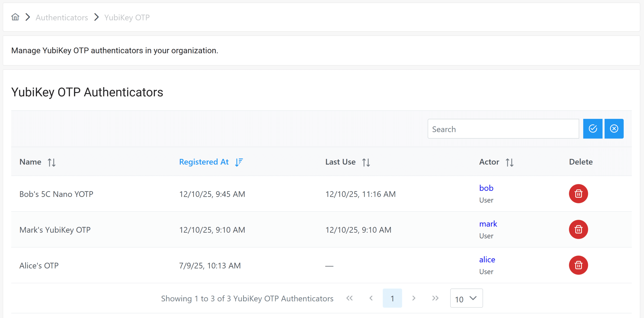Sort by Last Use column

click(366, 162)
